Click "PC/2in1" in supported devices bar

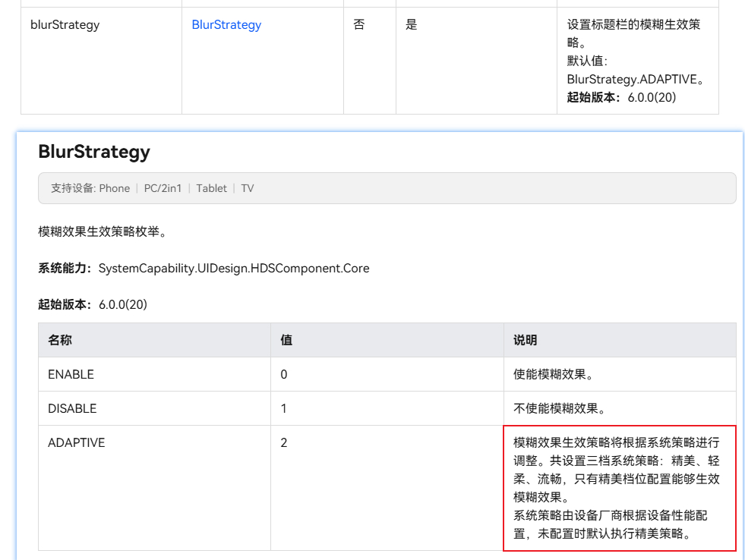(x=163, y=188)
